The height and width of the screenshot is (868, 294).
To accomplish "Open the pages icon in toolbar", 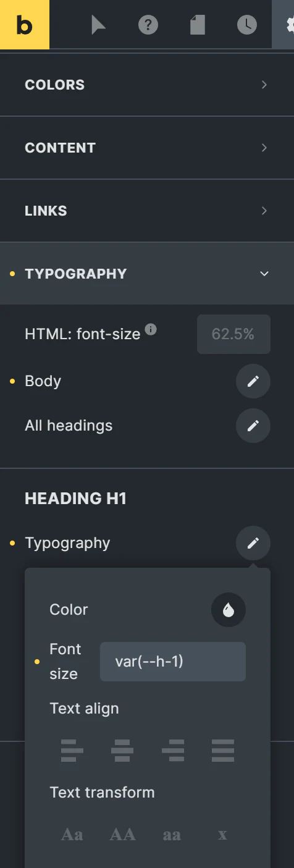I will click(198, 25).
